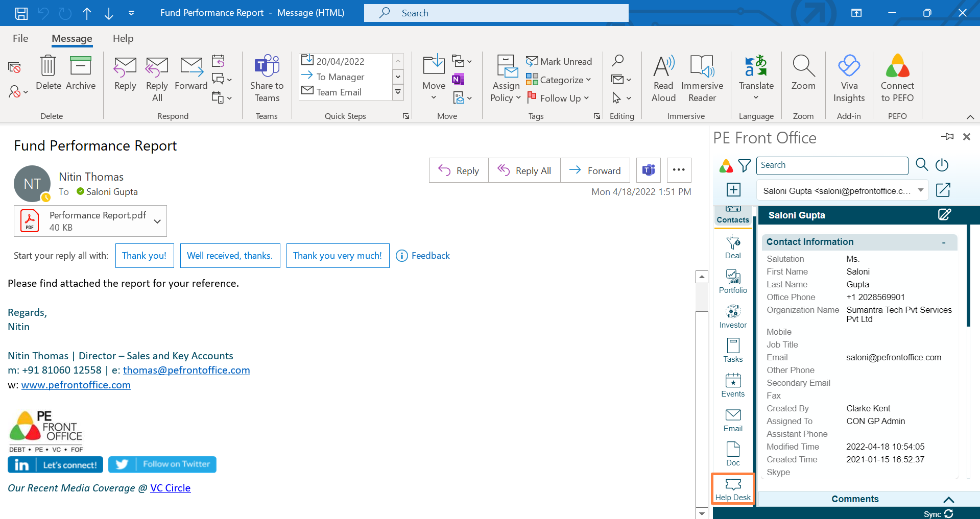Select the Portfolio icon in the sidebar
Screen dimensions: 980x519
pyautogui.click(x=732, y=281)
